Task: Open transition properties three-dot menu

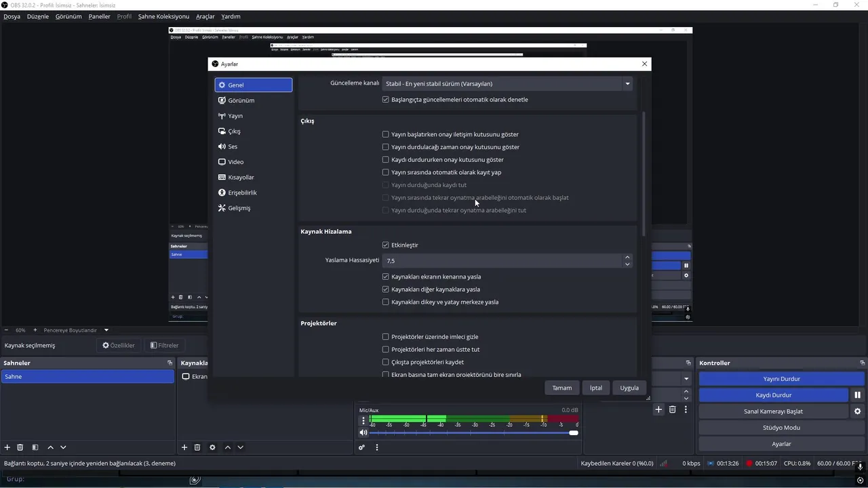Action: (686, 409)
